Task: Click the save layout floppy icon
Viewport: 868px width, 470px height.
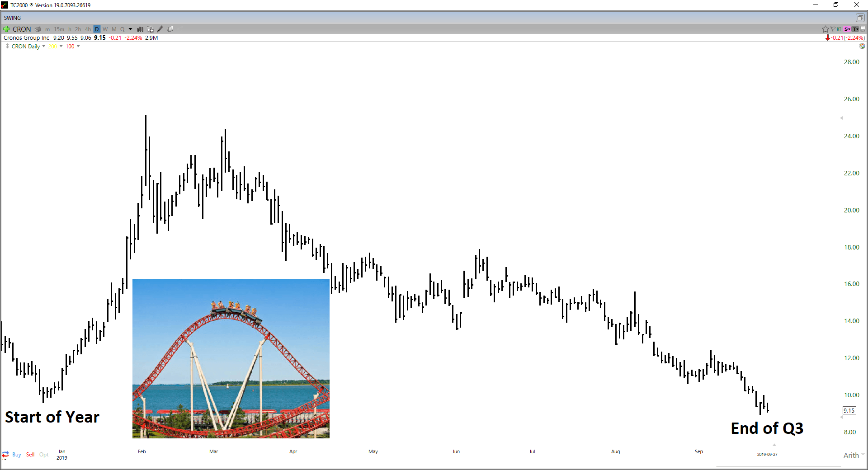Action: point(863,29)
